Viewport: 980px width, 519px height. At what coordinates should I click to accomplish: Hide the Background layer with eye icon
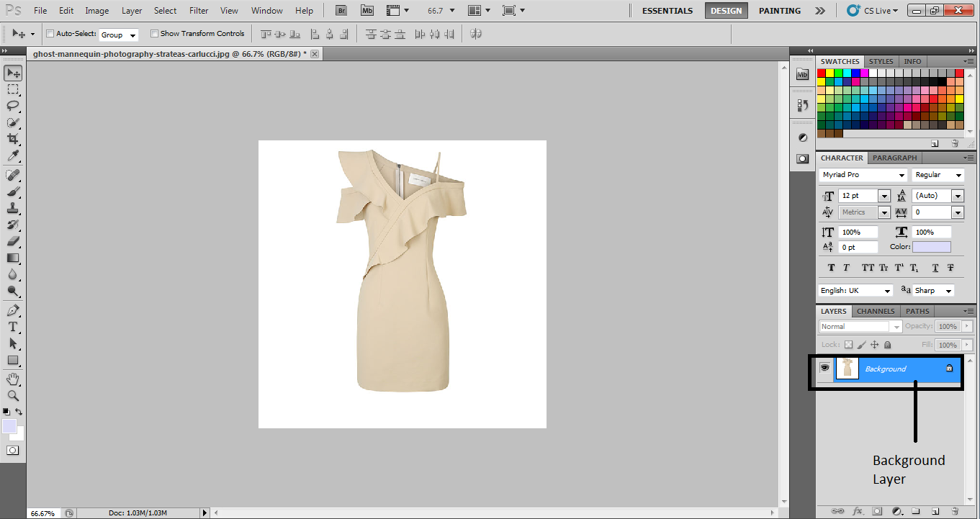(824, 368)
